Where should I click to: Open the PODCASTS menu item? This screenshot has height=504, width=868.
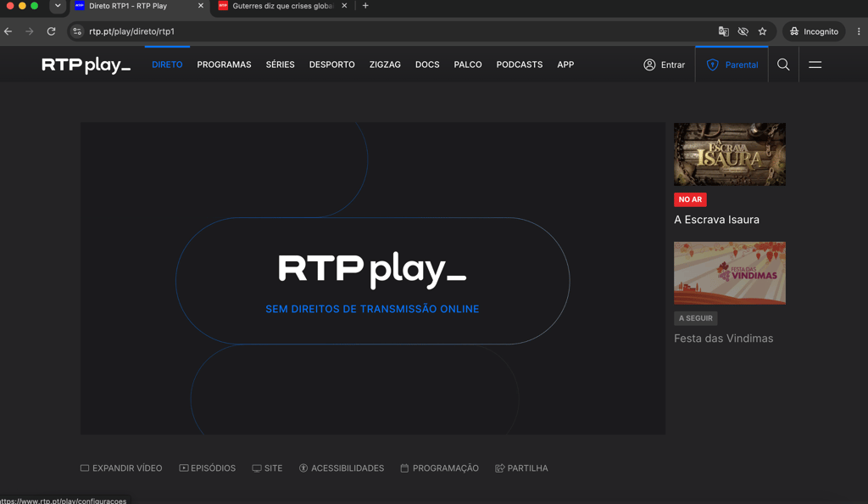tap(520, 64)
